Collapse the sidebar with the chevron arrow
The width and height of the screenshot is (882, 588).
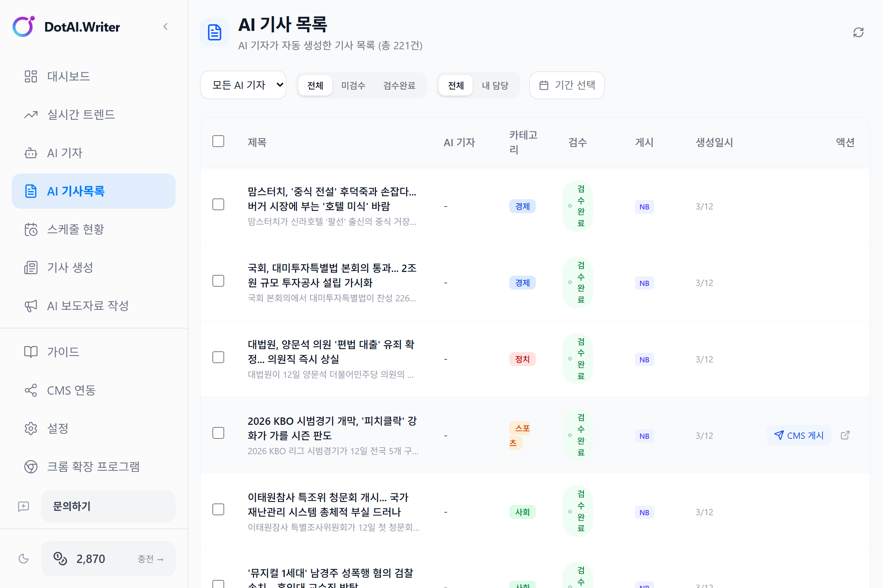165,26
